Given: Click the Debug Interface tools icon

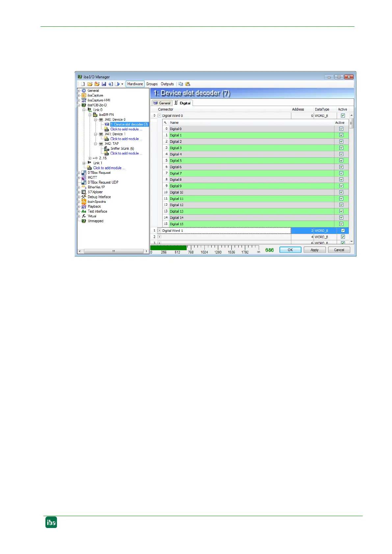Looking at the screenshot, I should [x=84, y=197].
